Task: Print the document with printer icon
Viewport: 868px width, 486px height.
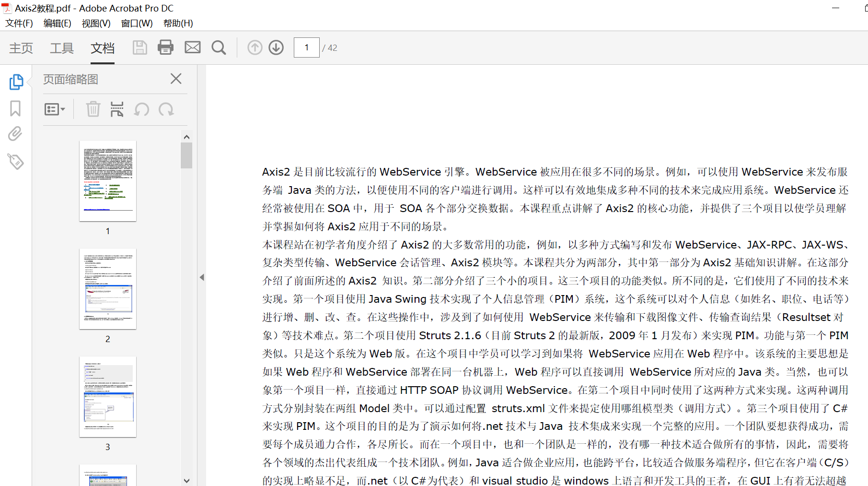Action: (x=166, y=47)
